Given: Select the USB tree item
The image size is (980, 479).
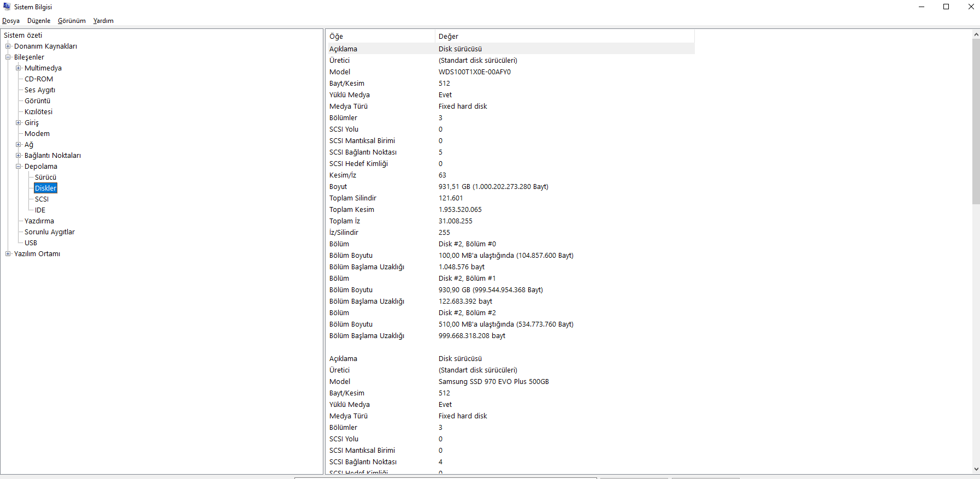Looking at the screenshot, I should point(31,243).
